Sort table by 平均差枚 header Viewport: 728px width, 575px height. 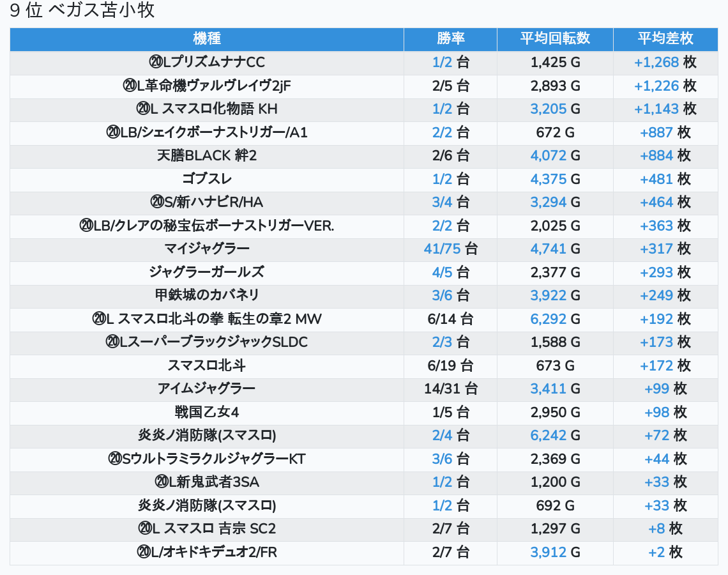tap(665, 38)
